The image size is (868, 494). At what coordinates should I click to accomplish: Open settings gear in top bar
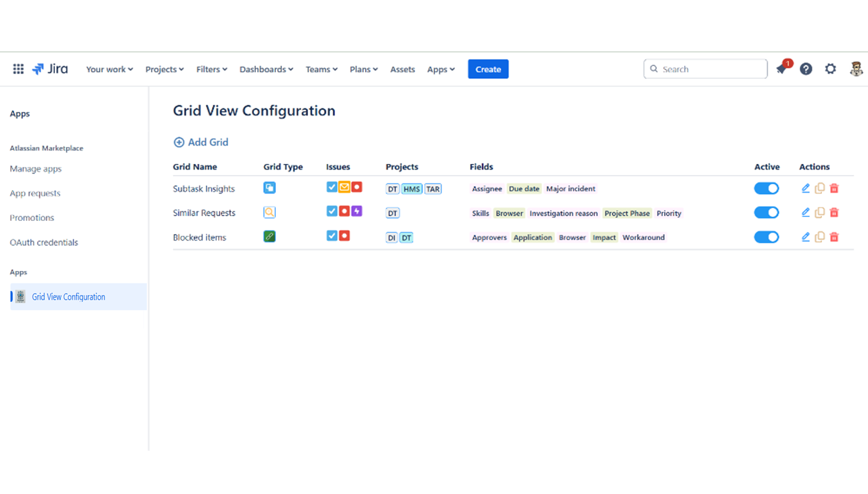click(x=830, y=69)
